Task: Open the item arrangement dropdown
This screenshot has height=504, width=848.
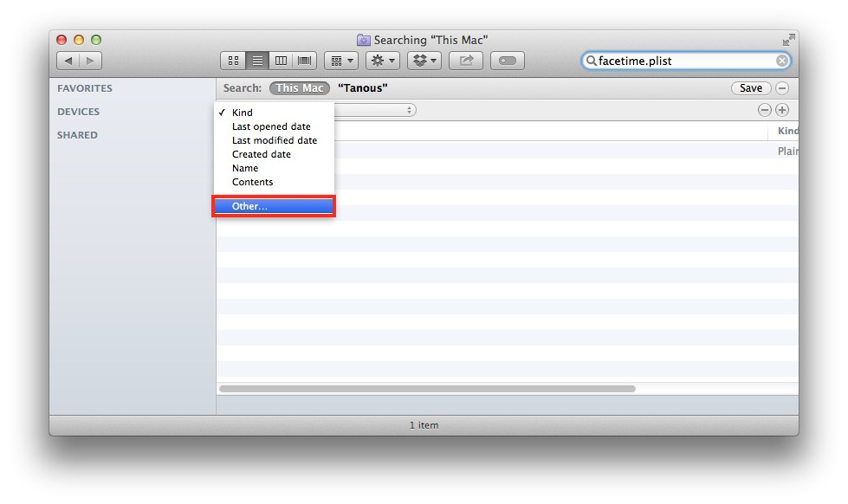Action: click(x=341, y=61)
